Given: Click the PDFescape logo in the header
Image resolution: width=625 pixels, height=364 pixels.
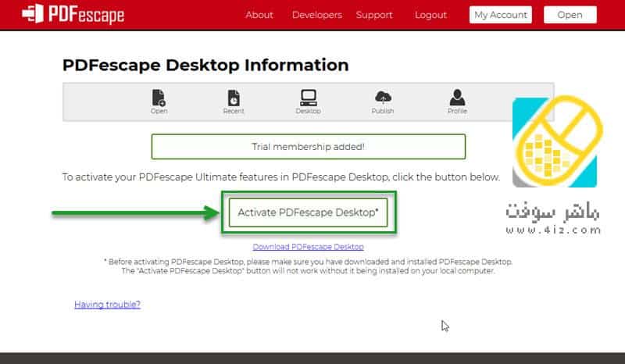Looking at the screenshot, I should [73, 14].
